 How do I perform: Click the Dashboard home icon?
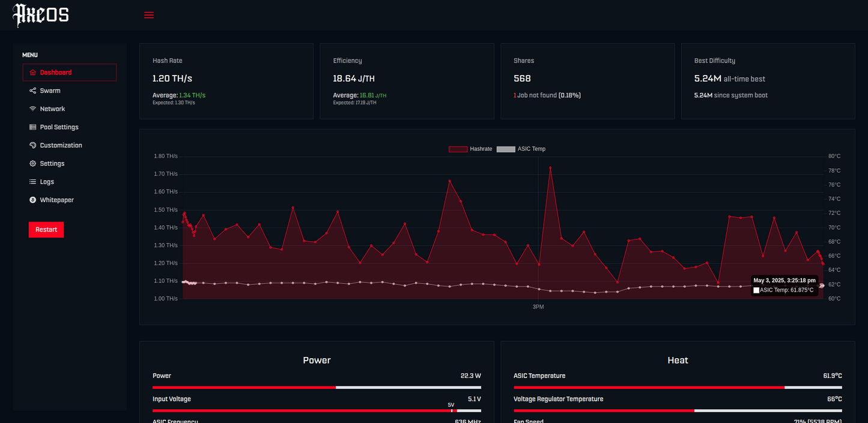click(x=33, y=73)
